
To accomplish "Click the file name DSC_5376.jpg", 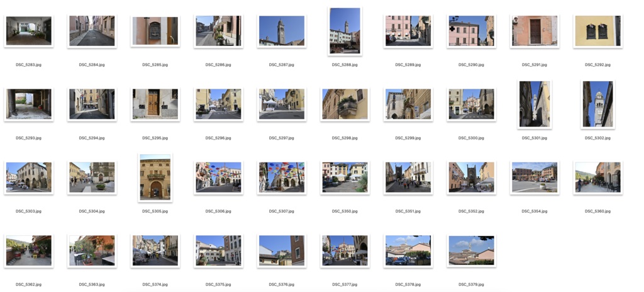I will tap(282, 284).
